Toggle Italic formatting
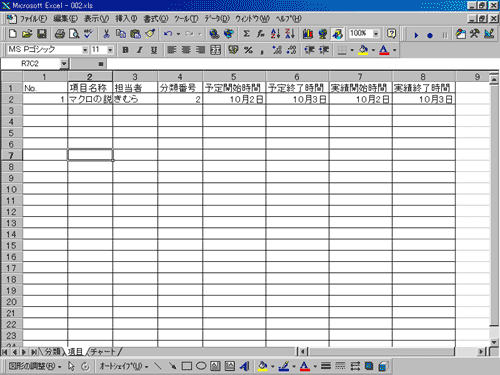Viewport: 500px width, 375px height. tap(139, 50)
